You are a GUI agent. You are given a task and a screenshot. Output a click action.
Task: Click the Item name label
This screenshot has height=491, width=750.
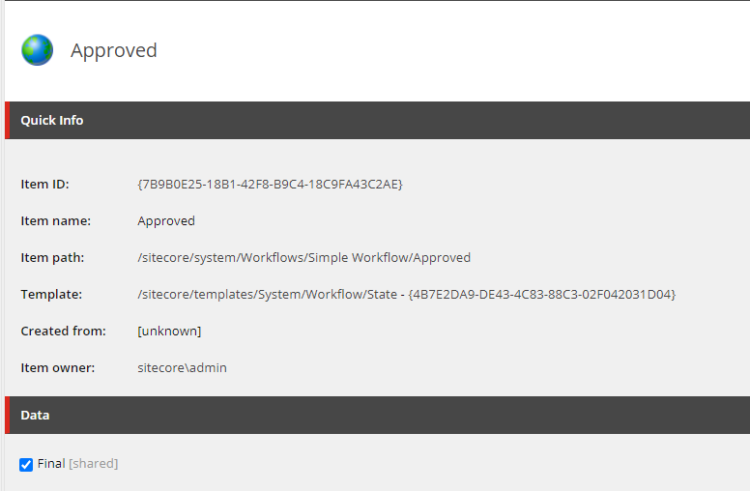[x=56, y=221]
